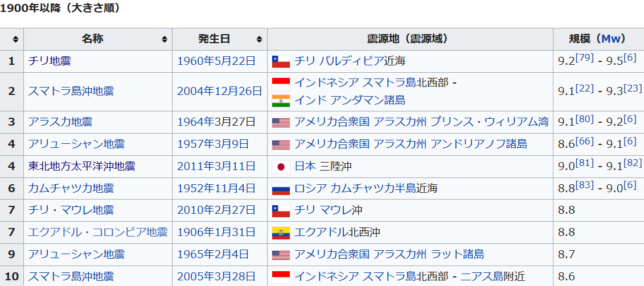Image resolution: width=644 pixels, height=286 pixels.
Task: Open アリューシャン地震 link in 1965 row
Action: tap(76, 255)
